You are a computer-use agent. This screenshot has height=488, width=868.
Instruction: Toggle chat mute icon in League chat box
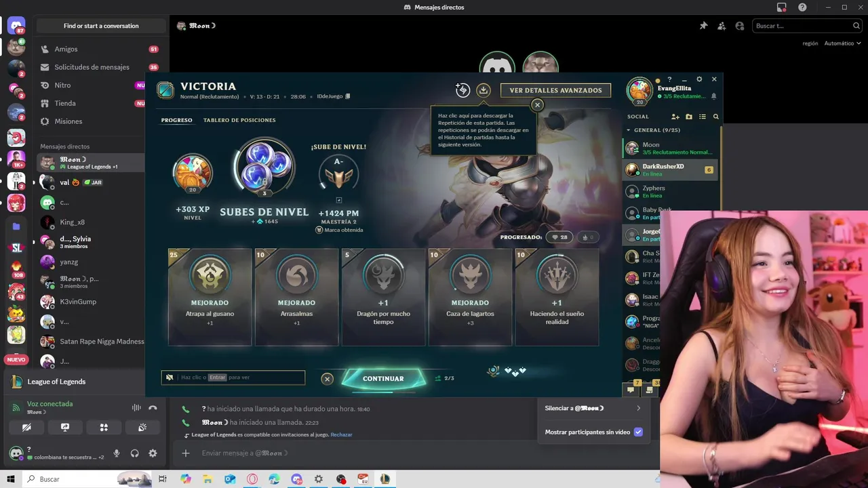(170, 378)
